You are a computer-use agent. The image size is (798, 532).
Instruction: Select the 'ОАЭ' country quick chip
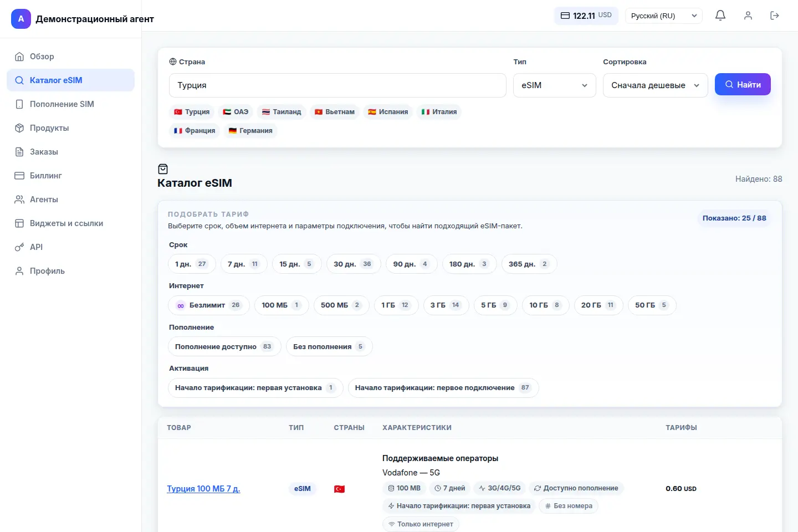[x=236, y=112]
